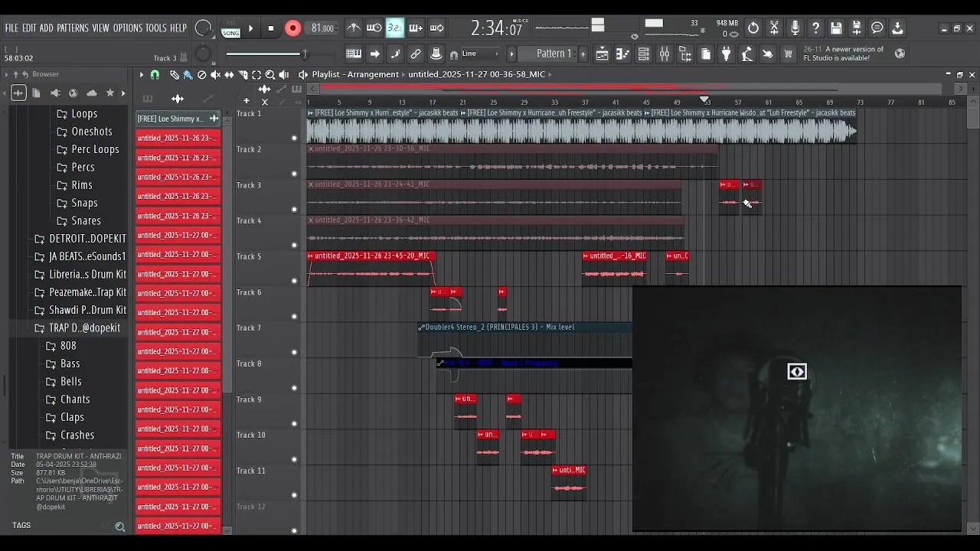The width and height of the screenshot is (980, 551).
Task: Open the tempo tapper icon
Action: pos(746,54)
